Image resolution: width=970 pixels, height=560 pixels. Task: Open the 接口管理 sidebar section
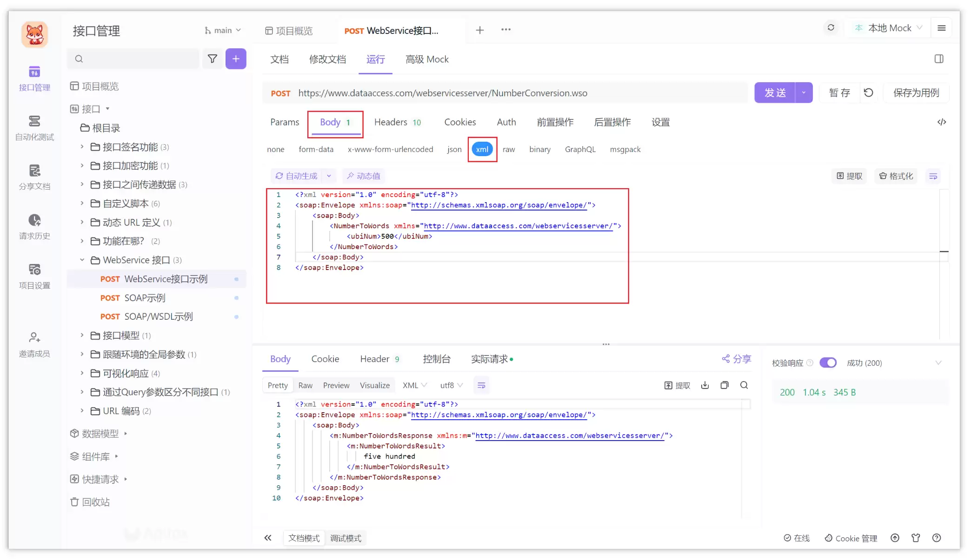[x=34, y=78]
